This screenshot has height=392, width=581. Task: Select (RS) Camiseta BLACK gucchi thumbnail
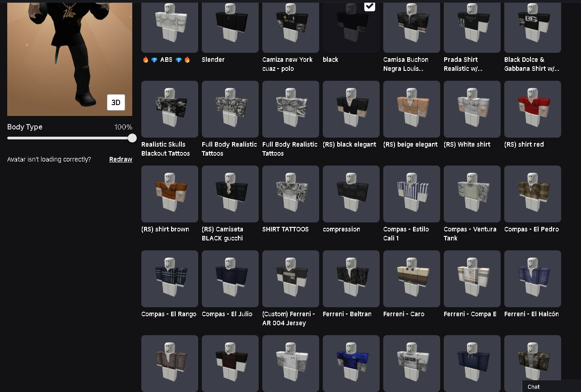[230, 194]
